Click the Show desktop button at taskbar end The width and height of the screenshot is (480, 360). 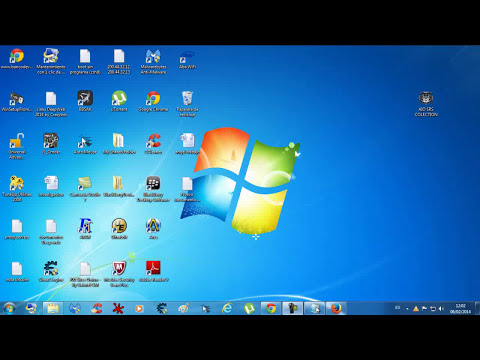[x=477, y=308]
